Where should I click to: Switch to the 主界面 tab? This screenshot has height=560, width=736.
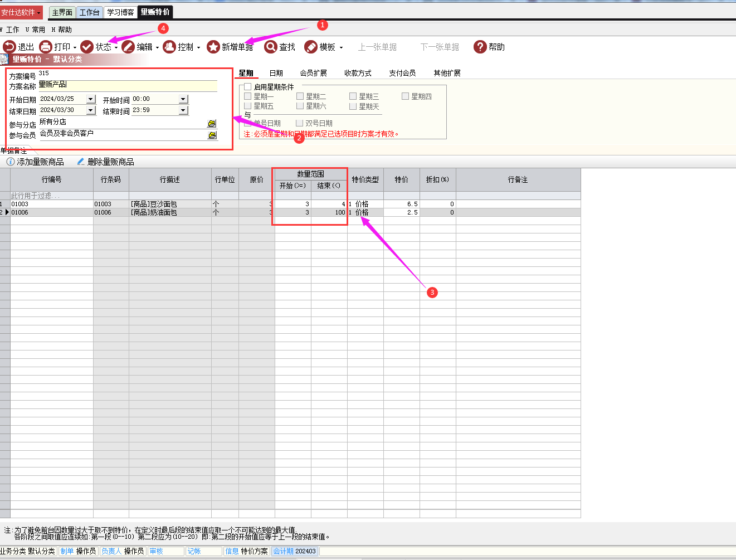(62, 12)
